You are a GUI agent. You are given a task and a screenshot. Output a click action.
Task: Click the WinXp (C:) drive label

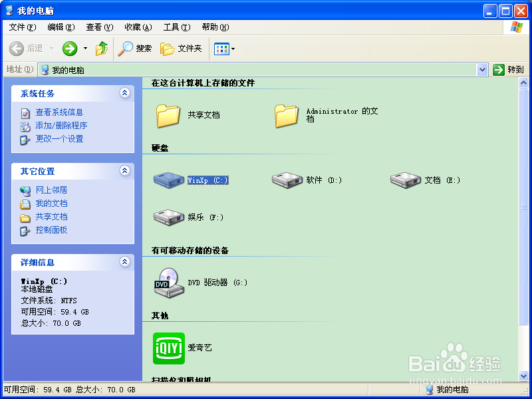(x=208, y=180)
